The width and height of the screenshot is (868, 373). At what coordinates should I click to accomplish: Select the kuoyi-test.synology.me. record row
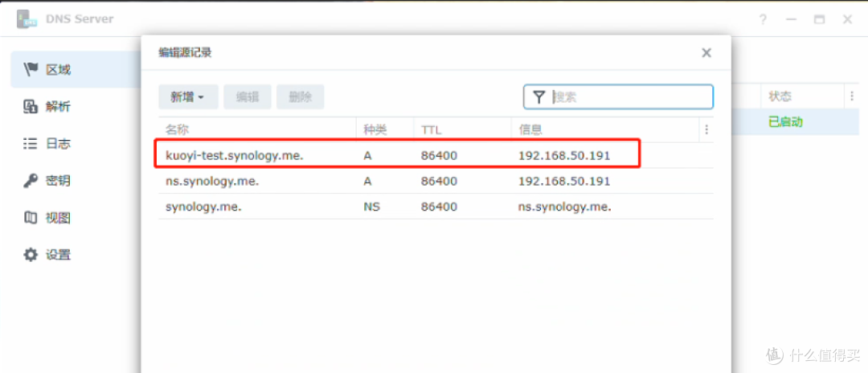coord(436,155)
